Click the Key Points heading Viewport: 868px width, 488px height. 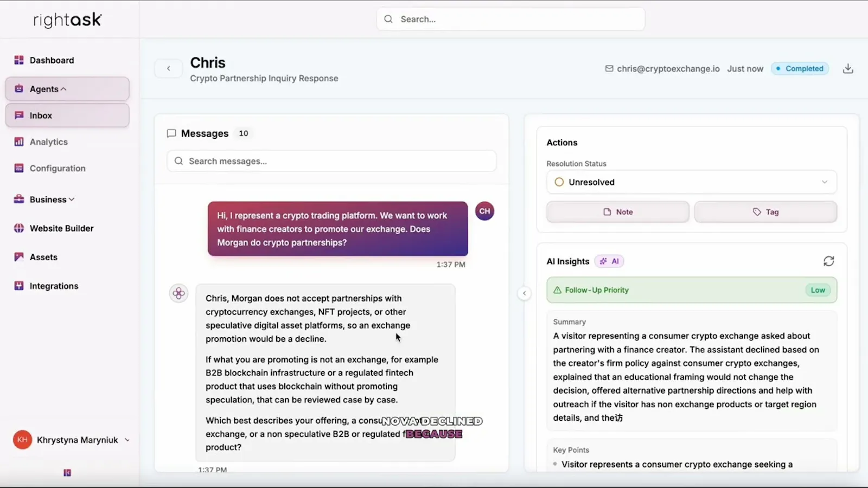pyautogui.click(x=571, y=450)
